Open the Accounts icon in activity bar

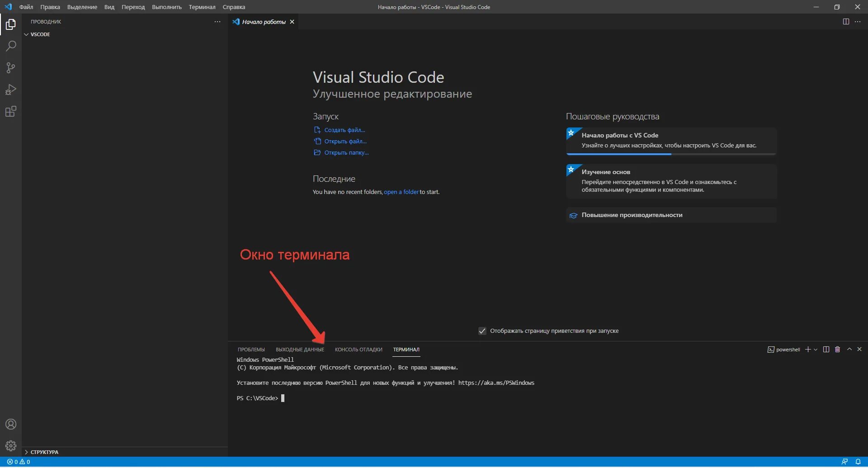(11, 424)
